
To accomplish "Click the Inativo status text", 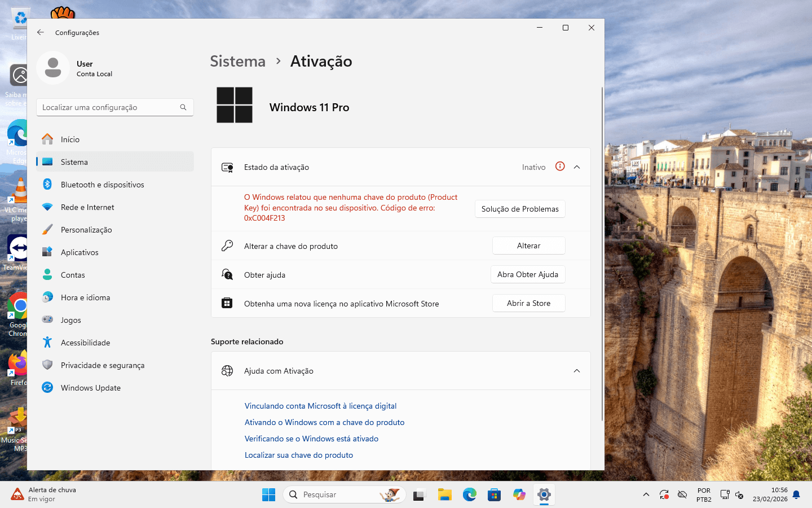I will (533, 167).
